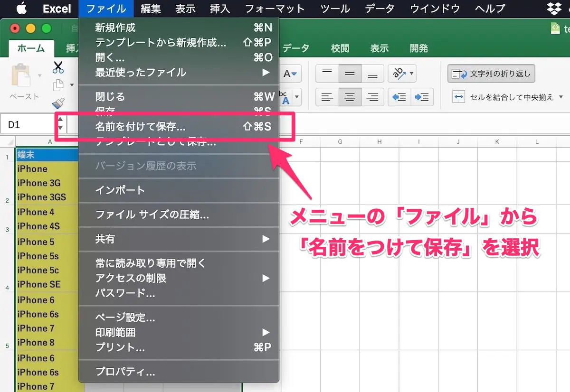The width and height of the screenshot is (570, 392).
Task: Choose テンプレートから新規作成...
Action: [x=179, y=42]
